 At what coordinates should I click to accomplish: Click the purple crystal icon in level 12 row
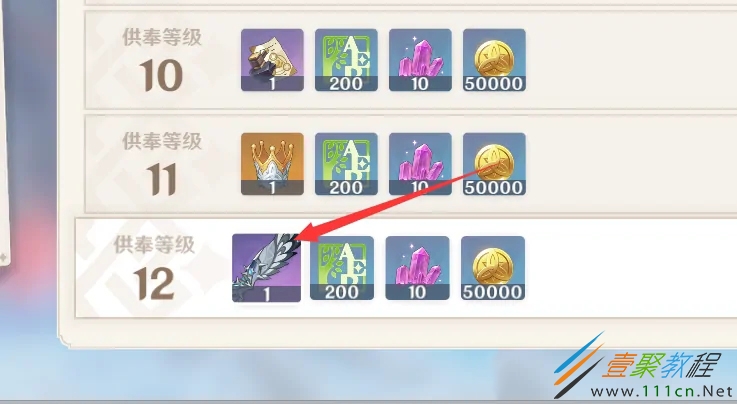coord(417,268)
